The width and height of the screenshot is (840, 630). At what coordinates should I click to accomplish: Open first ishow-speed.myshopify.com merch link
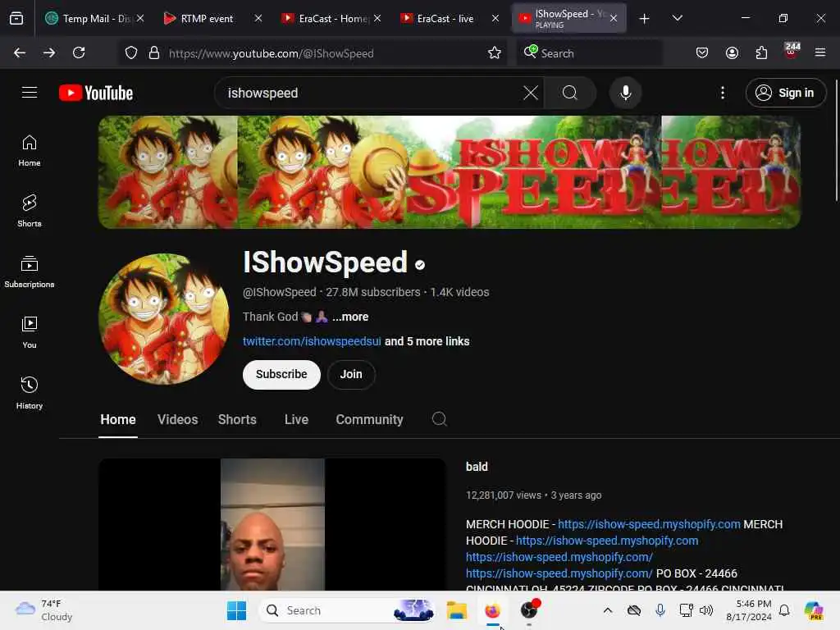[649, 524]
